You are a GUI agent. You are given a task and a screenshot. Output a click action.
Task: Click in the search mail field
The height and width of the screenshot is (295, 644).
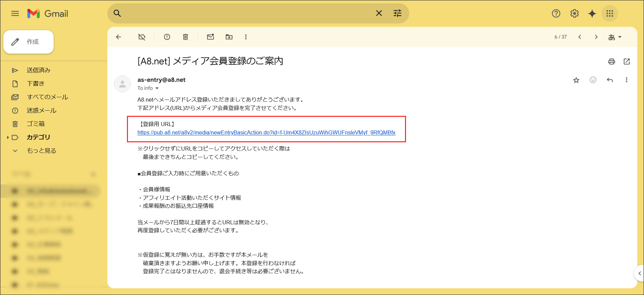(248, 13)
